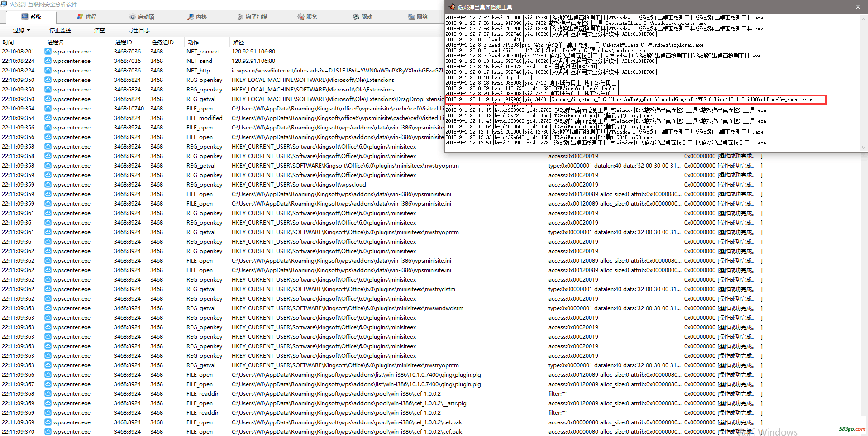Click the 启动项 gear icon
The width and height of the screenshot is (868, 436).
pos(132,17)
